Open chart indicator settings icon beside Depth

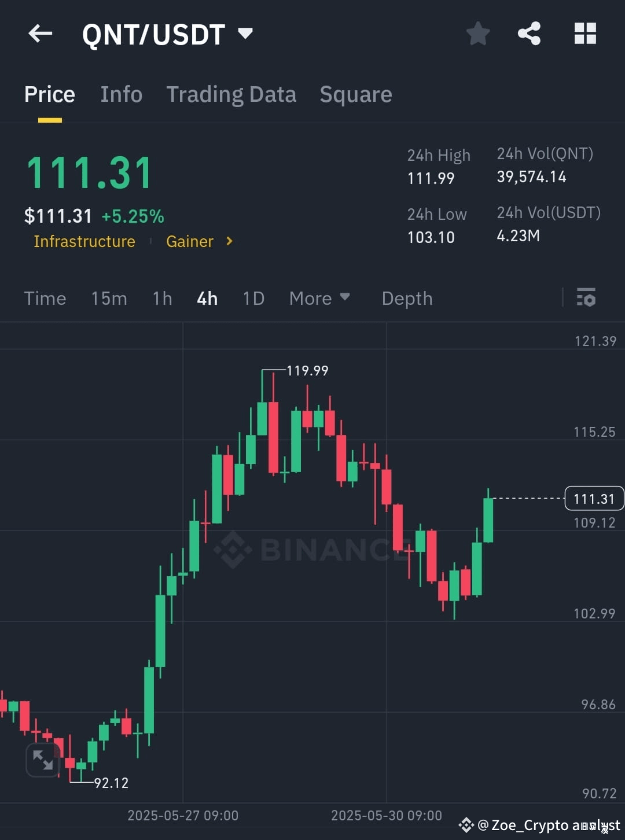click(587, 298)
